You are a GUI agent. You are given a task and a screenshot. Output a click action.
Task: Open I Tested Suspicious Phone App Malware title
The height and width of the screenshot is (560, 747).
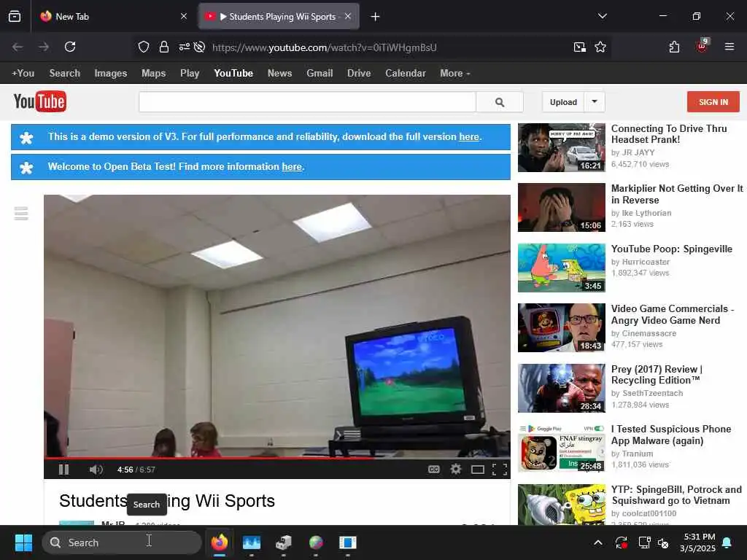click(x=671, y=435)
